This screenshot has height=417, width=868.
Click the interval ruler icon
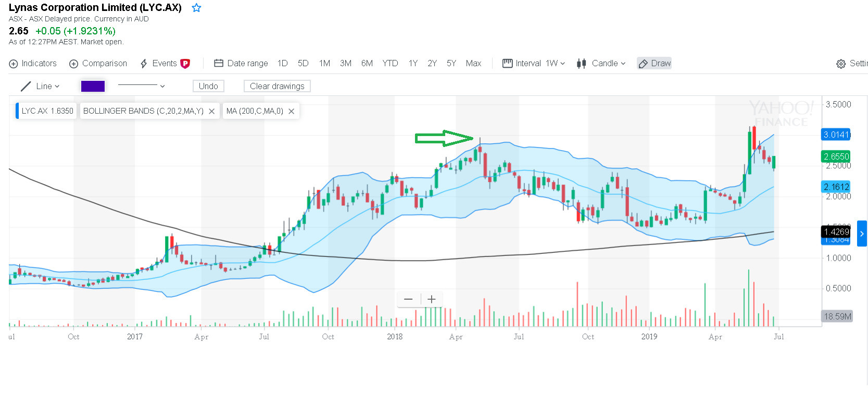[507, 63]
